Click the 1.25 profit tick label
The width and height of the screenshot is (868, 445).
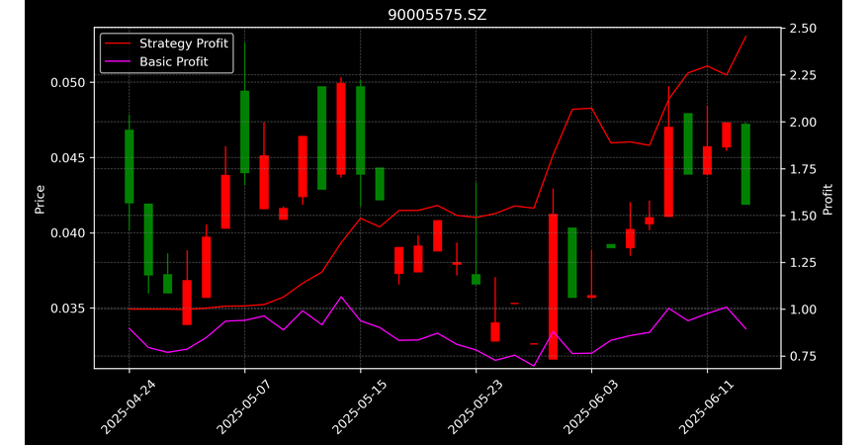801,263
